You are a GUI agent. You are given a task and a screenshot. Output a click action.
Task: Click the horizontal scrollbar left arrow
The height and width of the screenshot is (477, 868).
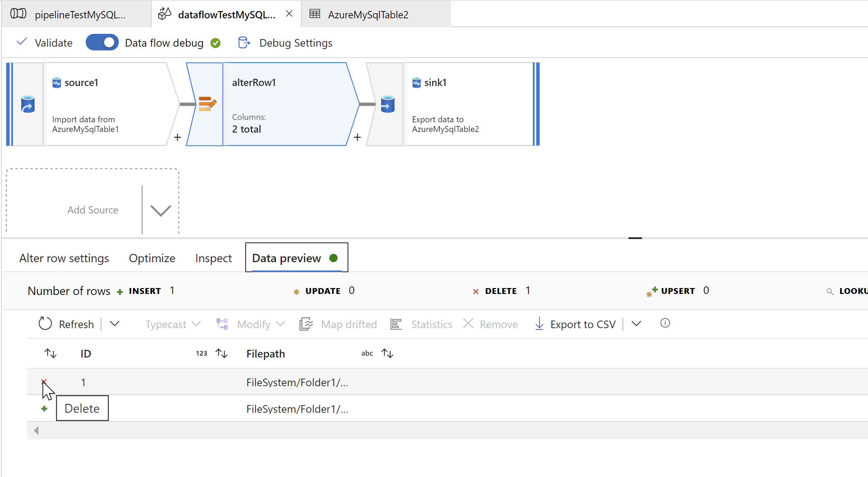tap(36, 430)
